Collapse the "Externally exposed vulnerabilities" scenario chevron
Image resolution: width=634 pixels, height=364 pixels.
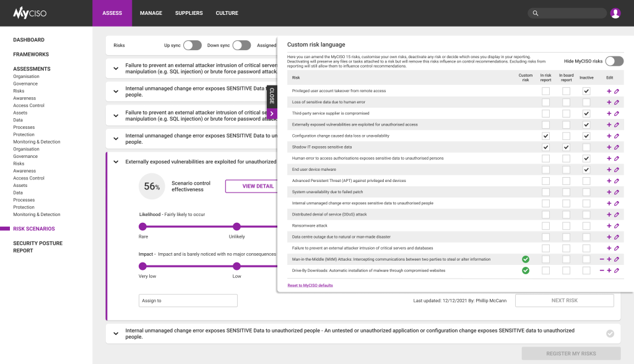(x=116, y=162)
